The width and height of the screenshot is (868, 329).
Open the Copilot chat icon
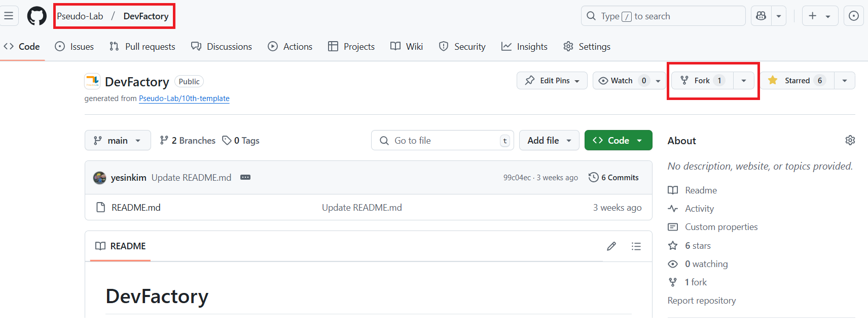(761, 16)
